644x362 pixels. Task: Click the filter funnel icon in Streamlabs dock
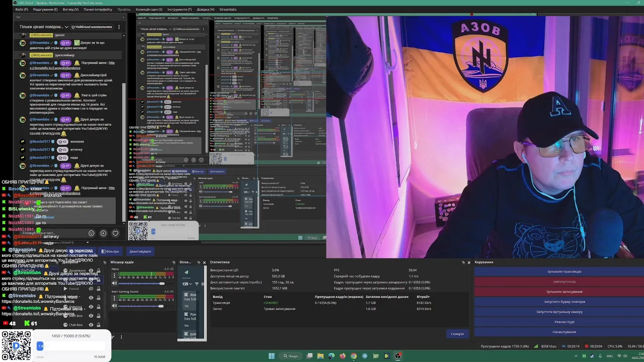[x=197, y=284]
